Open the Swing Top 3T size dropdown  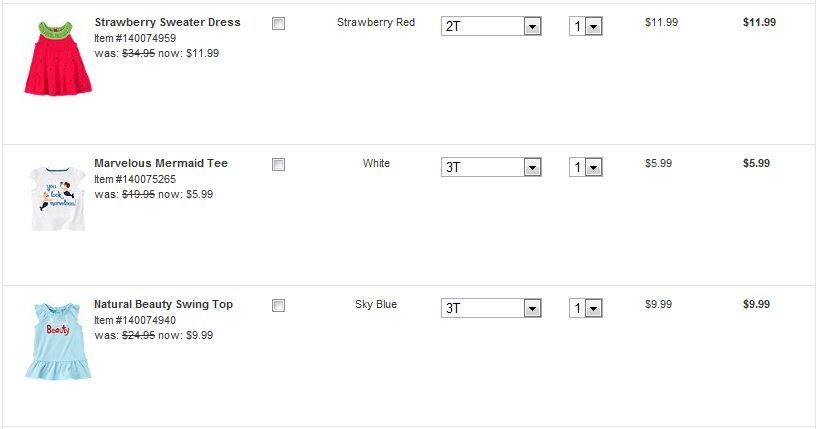pos(490,308)
